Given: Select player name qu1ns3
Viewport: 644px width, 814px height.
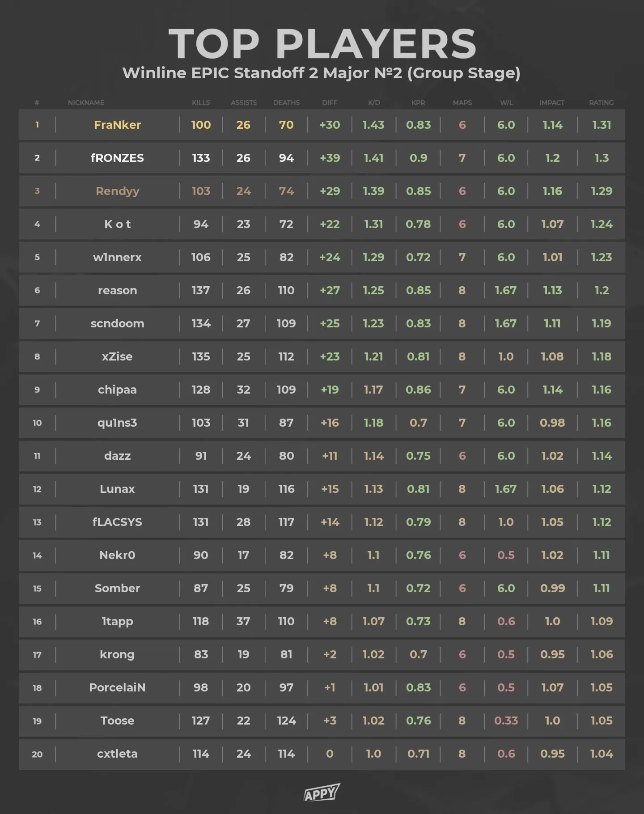Looking at the screenshot, I should 117,423.
